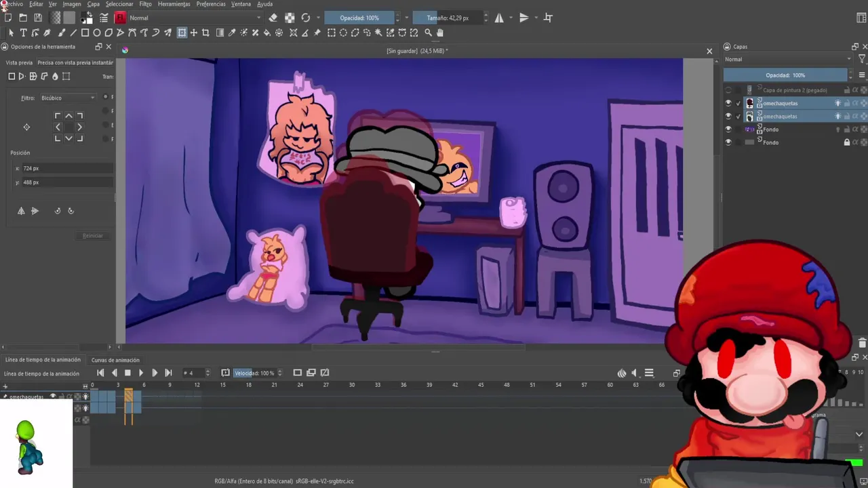The height and width of the screenshot is (488, 868).
Task: Select the Contiguous Selection magic wand
Action: [x=378, y=33]
